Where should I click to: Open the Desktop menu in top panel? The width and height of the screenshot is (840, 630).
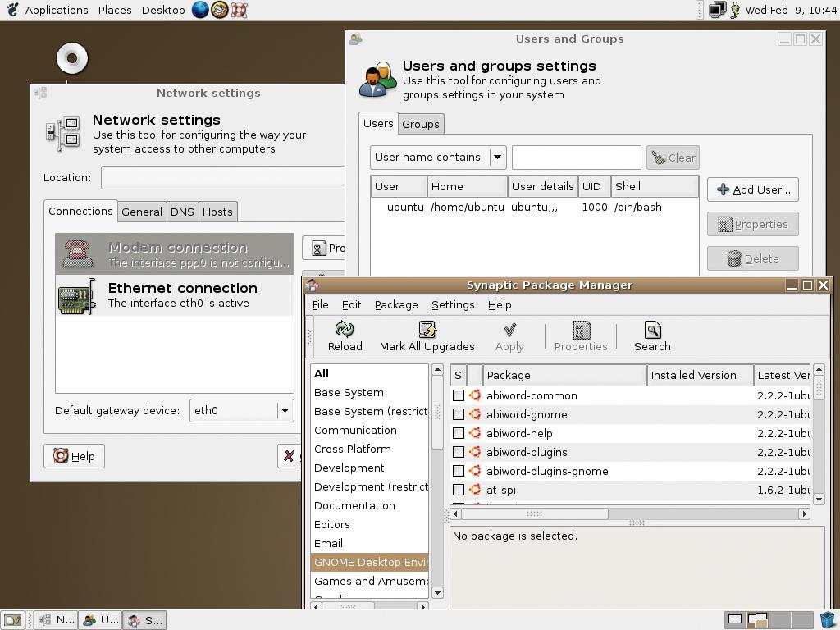tap(163, 10)
